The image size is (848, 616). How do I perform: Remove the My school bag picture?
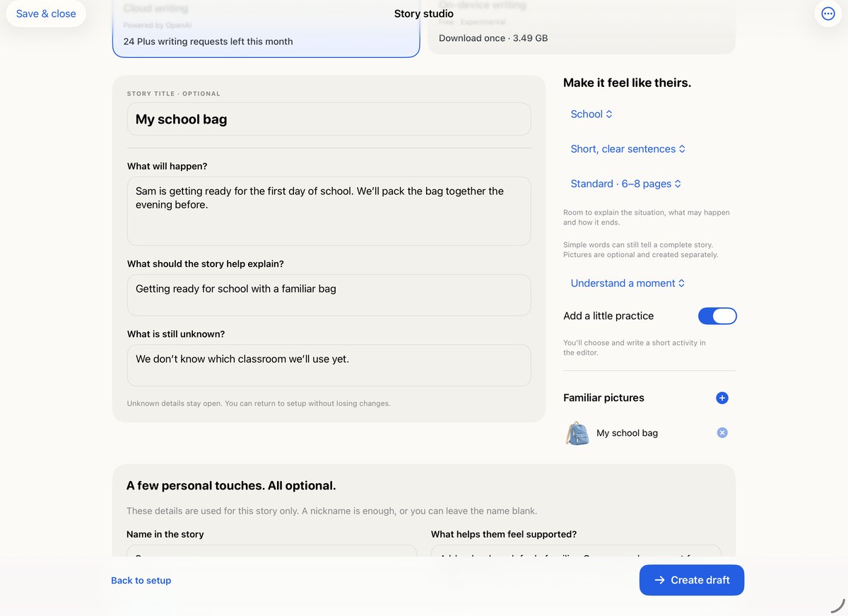click(722, 433)
